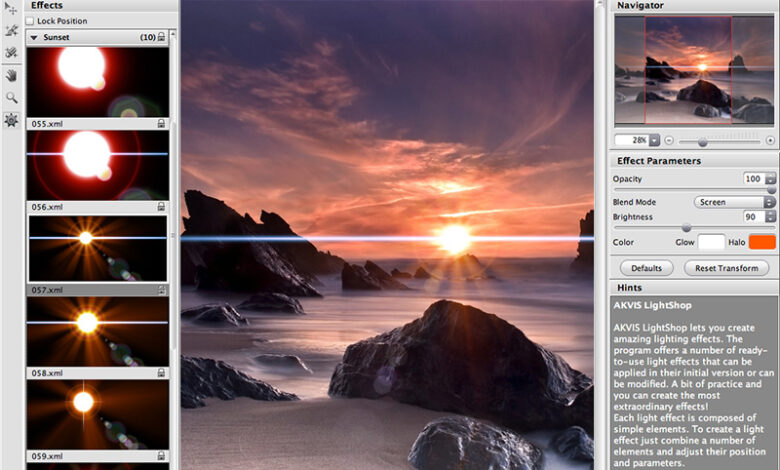The width and height of the screenshot is (780, 470).
Task: Select the 057.xml effect thumbnail
Action: [98, 248]
